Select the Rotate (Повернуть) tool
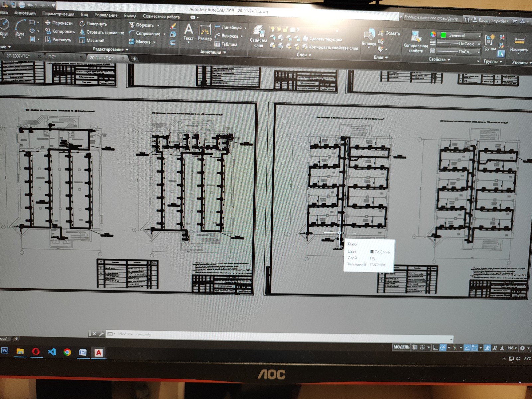Screen dimensions: 532x399 93,24
